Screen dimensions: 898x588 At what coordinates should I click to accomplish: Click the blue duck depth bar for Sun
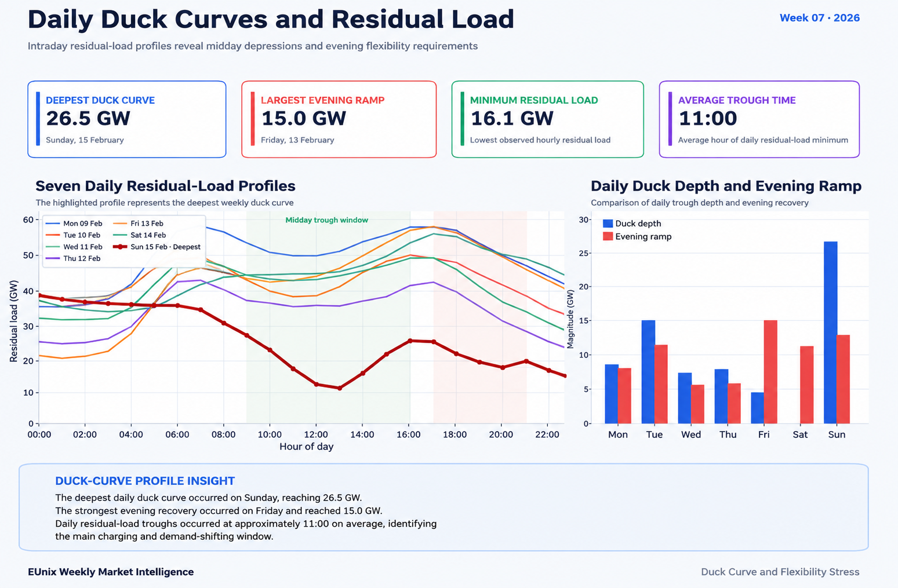click(830, 333)
